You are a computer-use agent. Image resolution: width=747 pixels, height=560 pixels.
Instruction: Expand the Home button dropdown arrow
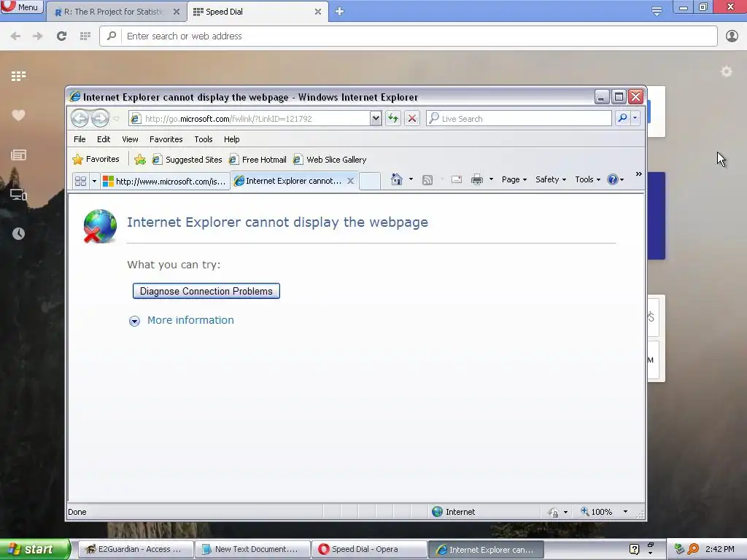pos(411,179)
